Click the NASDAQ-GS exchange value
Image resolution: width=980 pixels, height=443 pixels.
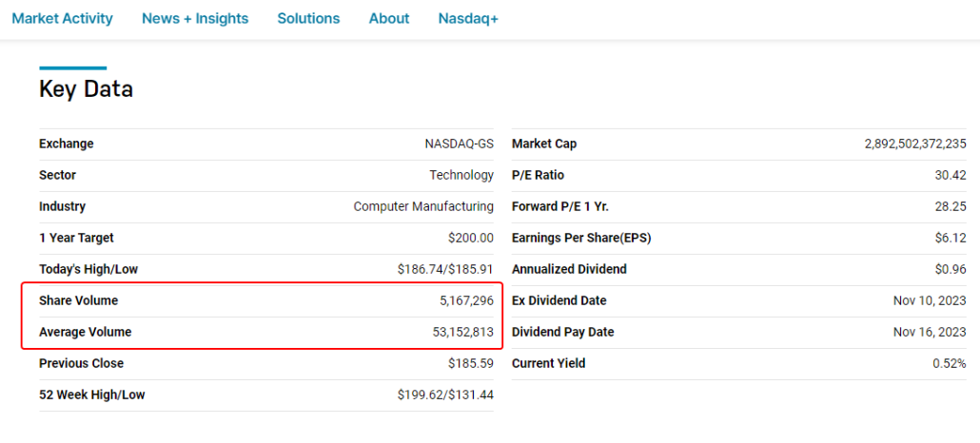(459, 144)
